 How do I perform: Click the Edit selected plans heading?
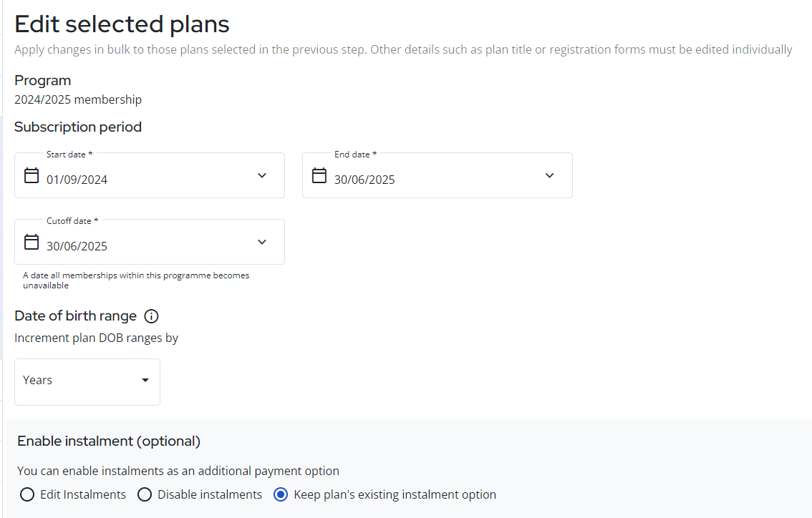coord(122,24)
